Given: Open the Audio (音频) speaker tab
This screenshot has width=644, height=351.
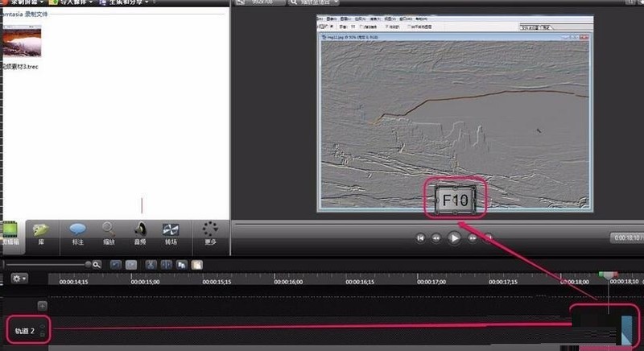Looking at the screenshot, I should pos(139,234).
